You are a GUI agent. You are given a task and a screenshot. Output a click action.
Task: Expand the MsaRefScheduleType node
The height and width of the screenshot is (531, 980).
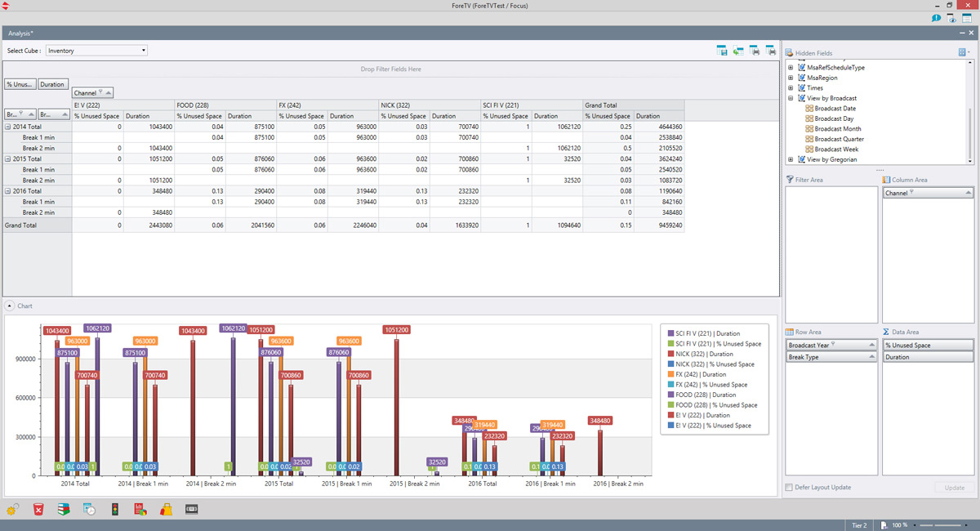tap(790, 68)
